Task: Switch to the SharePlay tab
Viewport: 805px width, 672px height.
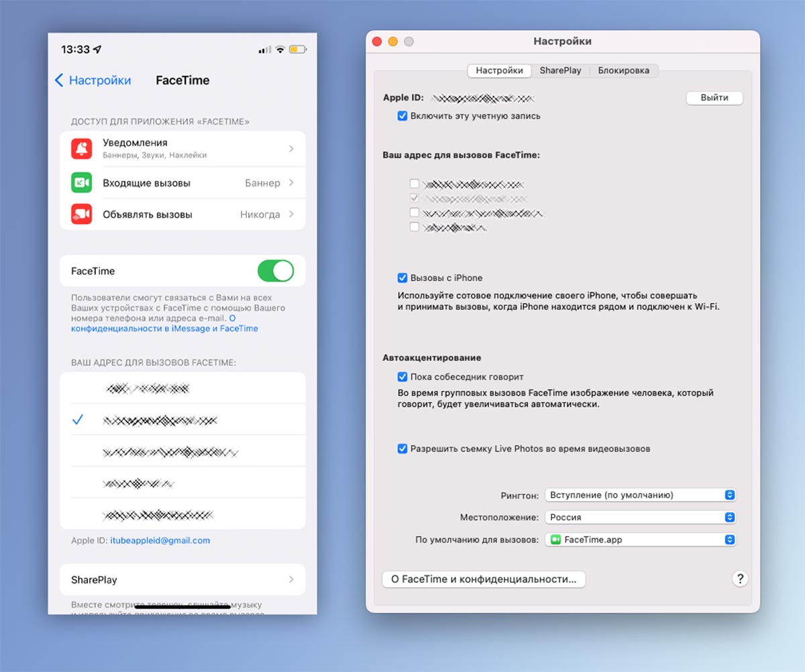Action: 560,70
